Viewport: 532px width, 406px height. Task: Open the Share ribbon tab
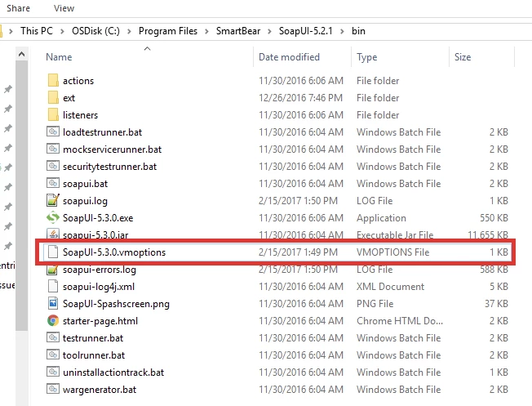18,8
